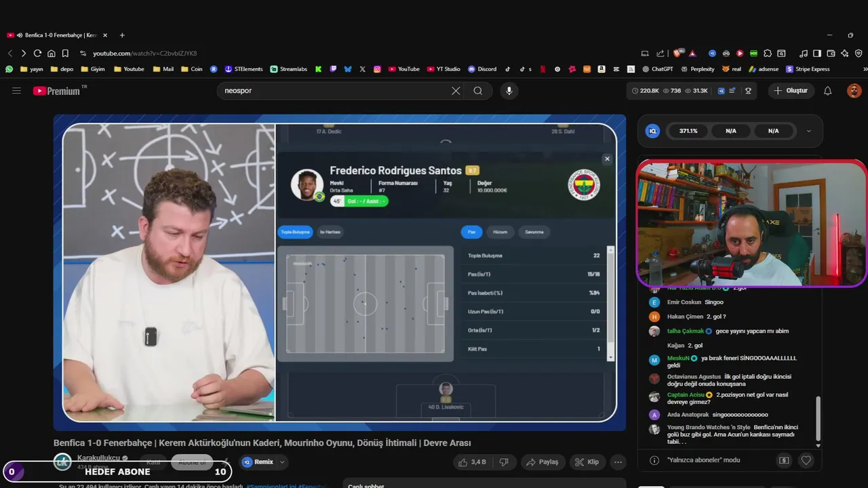
Task: Click the browser forward arrow
Action: [23, 53]
